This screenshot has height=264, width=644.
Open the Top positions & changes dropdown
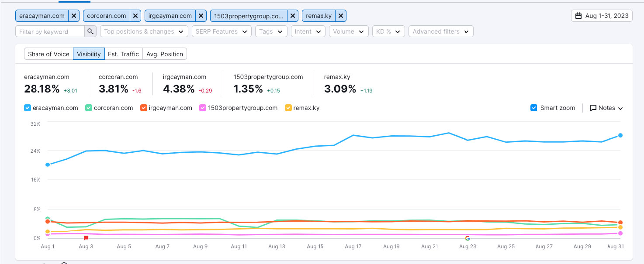coord(144,31)
